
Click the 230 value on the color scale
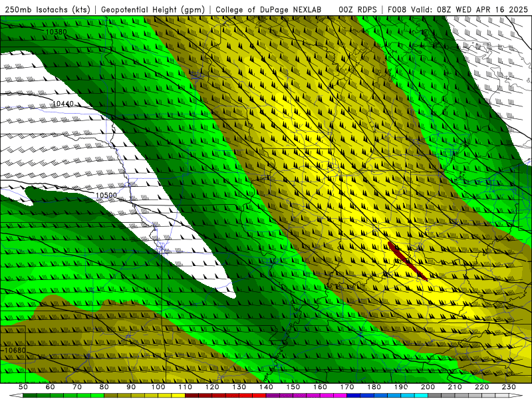click(509, 387)
